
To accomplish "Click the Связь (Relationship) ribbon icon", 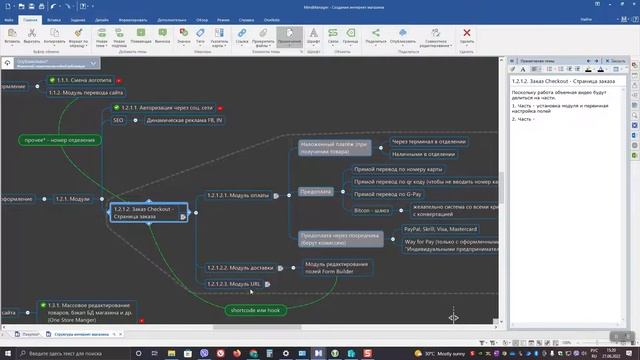I will [x=333, y=33].
